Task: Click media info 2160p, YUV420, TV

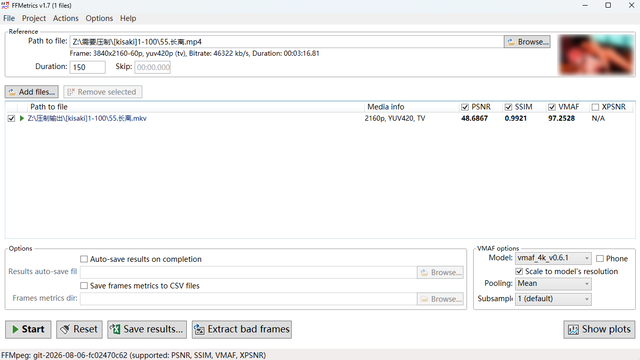Action: [x=395, y=118]
